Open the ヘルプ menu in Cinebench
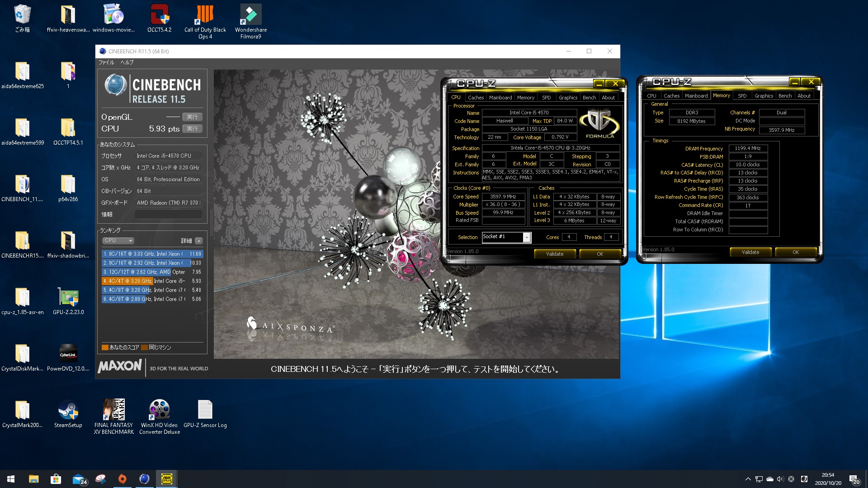868x488 pixels. (x=127, y=62)
